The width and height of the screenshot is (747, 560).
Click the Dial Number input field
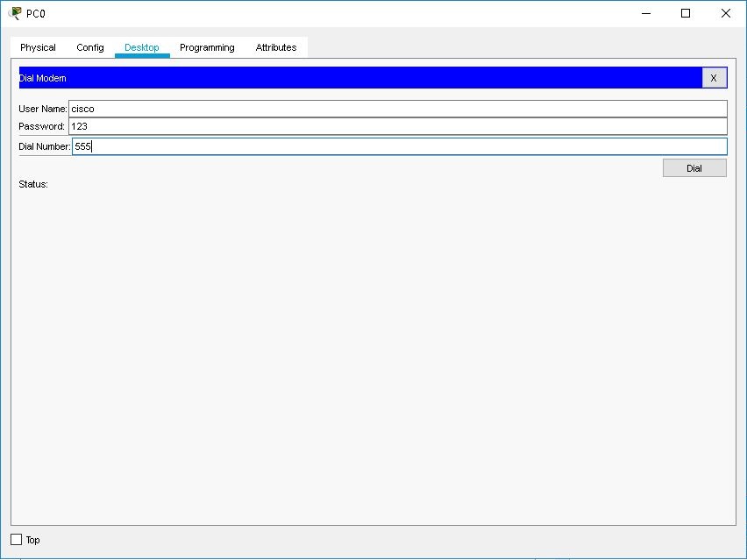coord(351,146)
